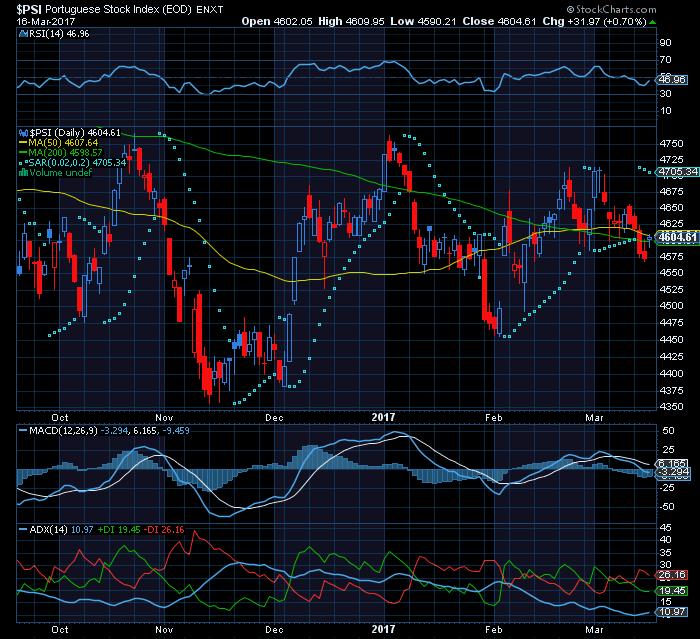Screen dimensions: 700x639
Task: Click the green MA(200) legend swatch
Action: pos(23,153)
